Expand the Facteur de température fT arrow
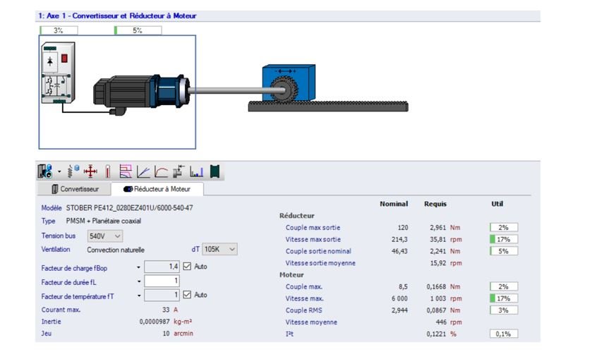The width and height of the screenshot is (592, 364). click(138, 296)
